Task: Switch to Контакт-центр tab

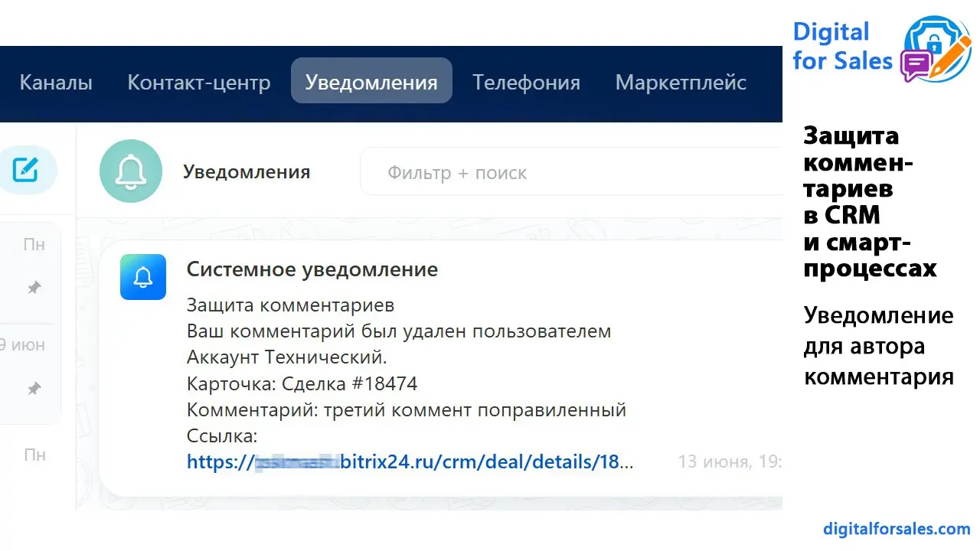Action: tap(199, 82)
